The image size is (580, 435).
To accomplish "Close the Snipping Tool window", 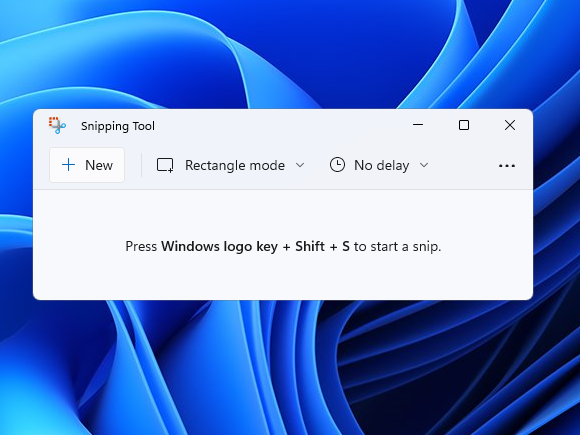I will [510, 125].
